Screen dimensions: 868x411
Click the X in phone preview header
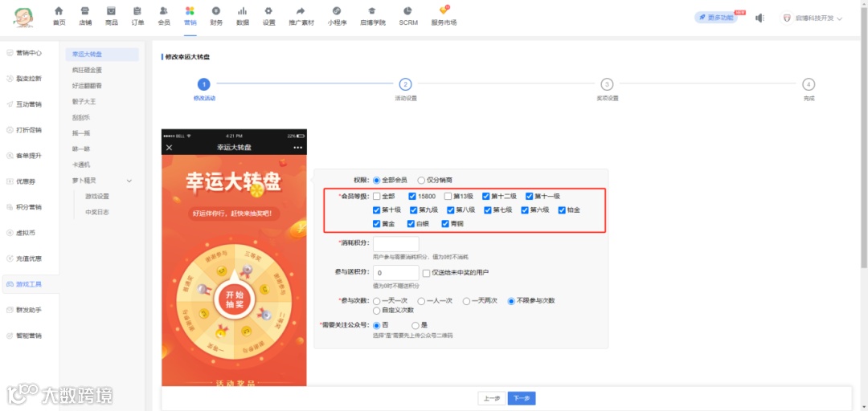click(x=170, y=148)
